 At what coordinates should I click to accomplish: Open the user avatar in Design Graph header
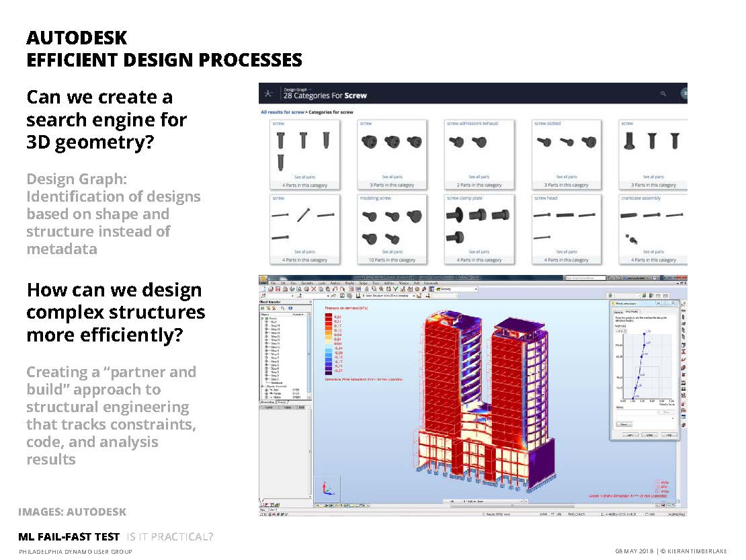point(684,93)
